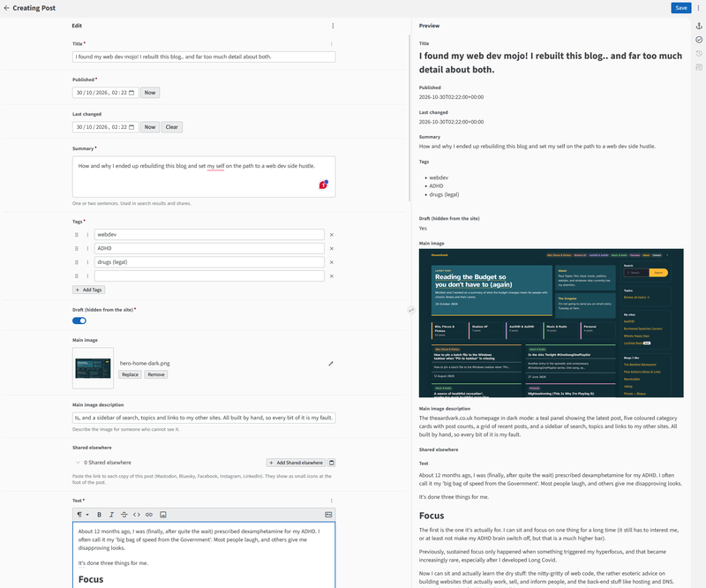Click the main image in Preview pane
Screen dimensions: 706x588
point(551,323)
